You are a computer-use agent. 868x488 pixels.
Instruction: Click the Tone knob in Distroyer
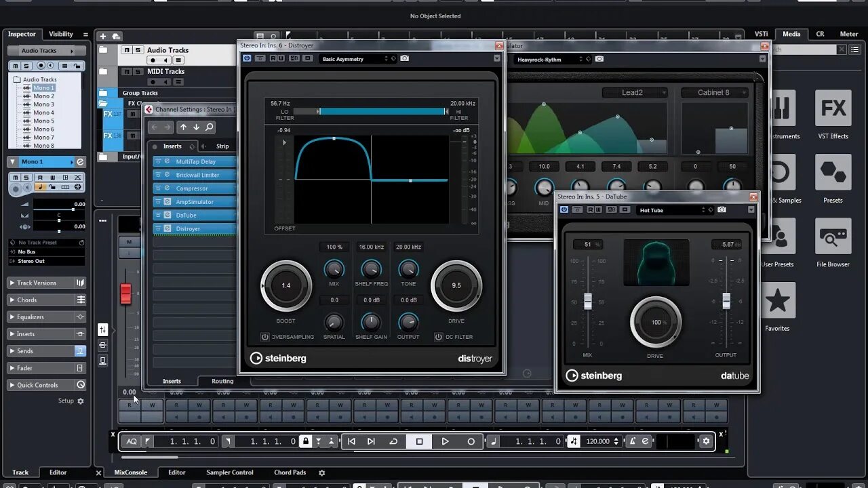[x=408, y=269]
